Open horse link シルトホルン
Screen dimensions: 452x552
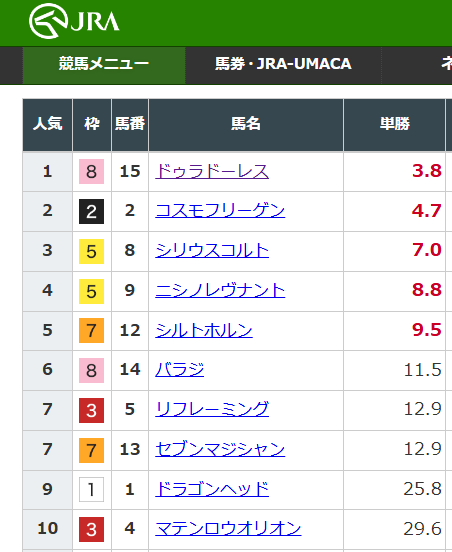click(204, 331)
